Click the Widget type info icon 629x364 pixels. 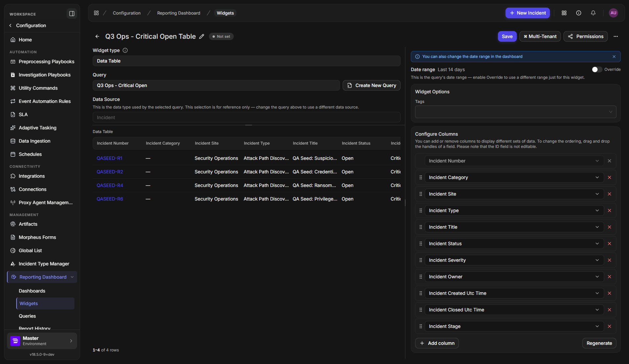(x=125, y=50)
